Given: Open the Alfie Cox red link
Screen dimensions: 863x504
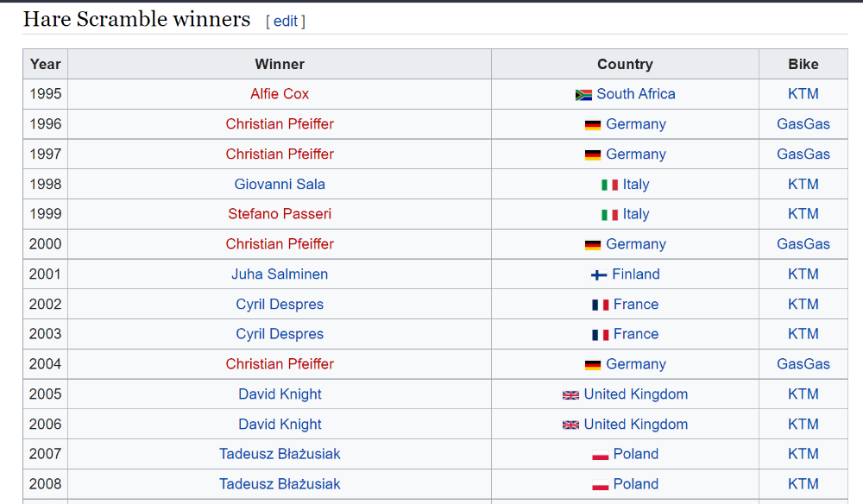Looking at the screenshot, I should click(280, 93).
